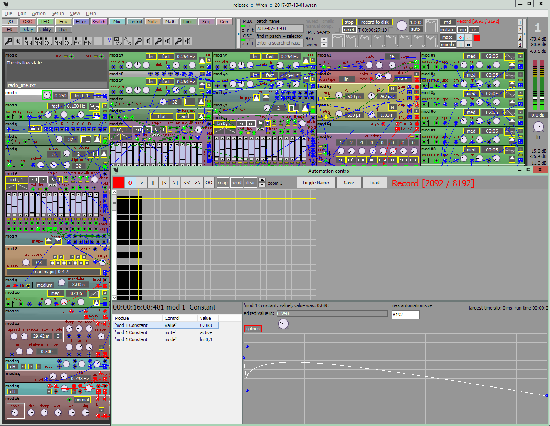
Task: Click the stop button in the transport area
Action: 349,22
